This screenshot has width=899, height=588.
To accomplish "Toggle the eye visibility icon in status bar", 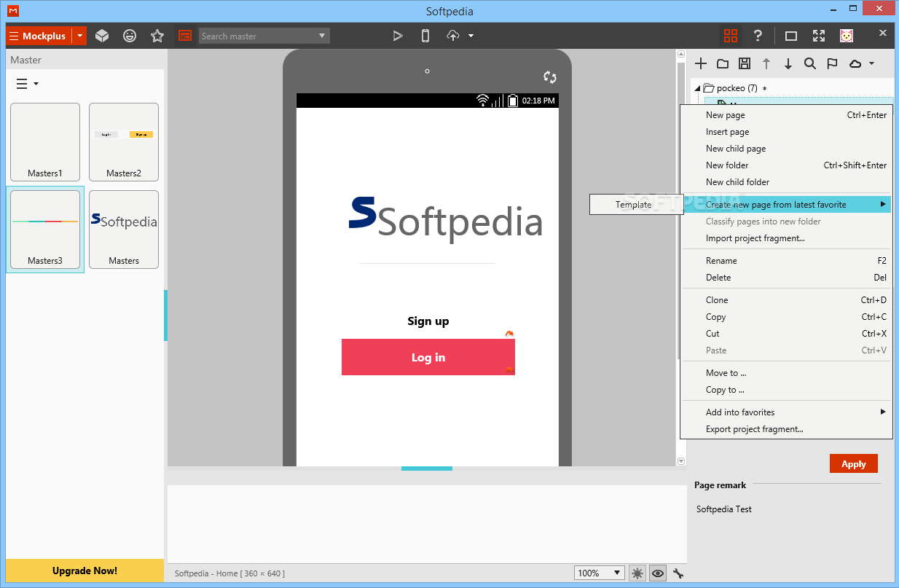I will pyautogui.click(x=658, y=573).
